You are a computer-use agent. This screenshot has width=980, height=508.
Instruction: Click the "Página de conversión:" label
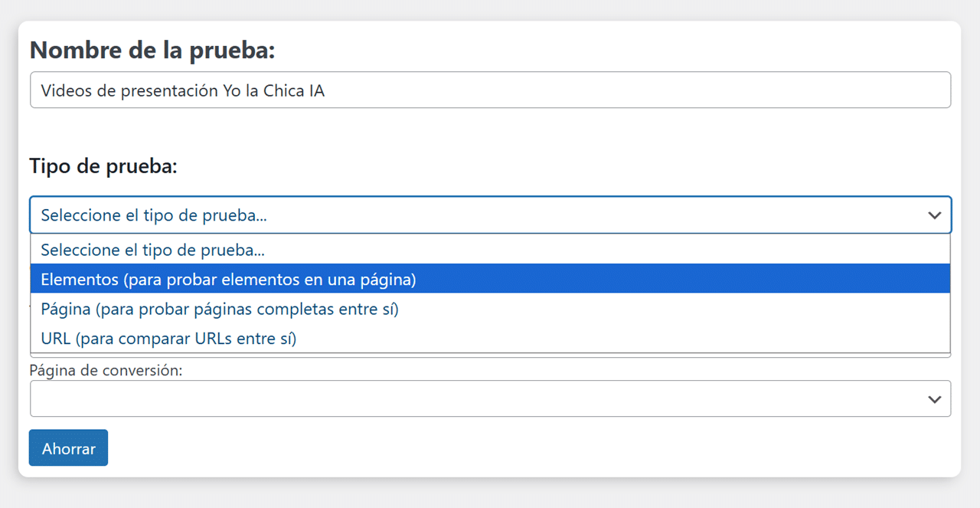coord(106,371)
